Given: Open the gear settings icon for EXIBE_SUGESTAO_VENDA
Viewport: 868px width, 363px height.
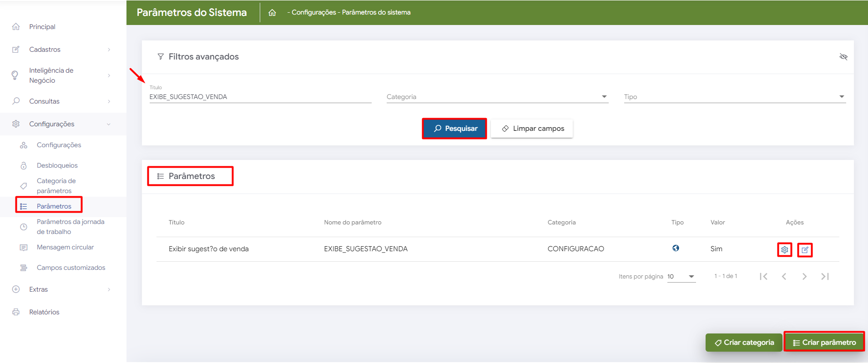Looking at the screenshot, I should (x=784, y=249).
